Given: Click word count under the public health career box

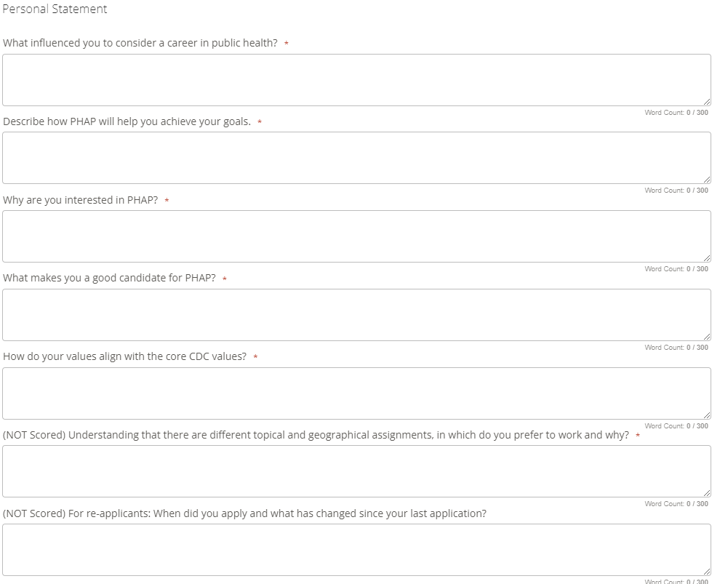Looking at the screenshot, I should coord(676,113).
